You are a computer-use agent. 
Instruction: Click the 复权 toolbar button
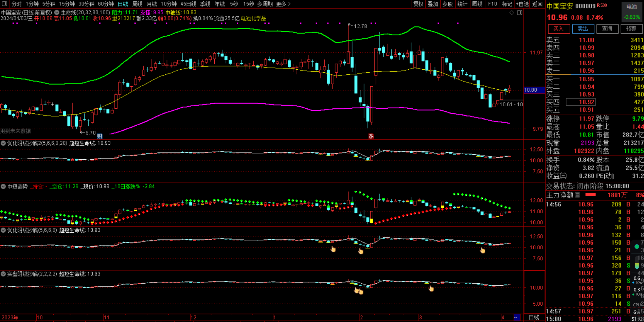tap(418, 4)
